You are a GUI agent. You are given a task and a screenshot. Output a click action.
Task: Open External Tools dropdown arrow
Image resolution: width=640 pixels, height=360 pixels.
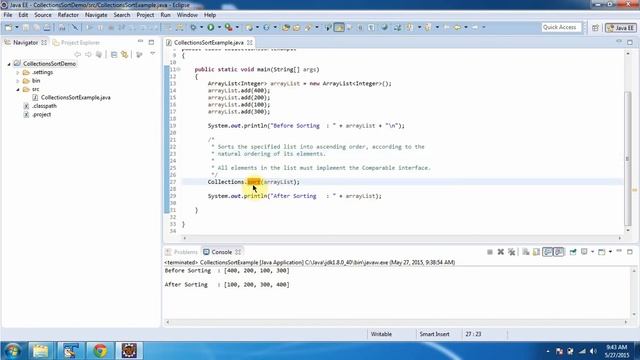click(237, 27)
